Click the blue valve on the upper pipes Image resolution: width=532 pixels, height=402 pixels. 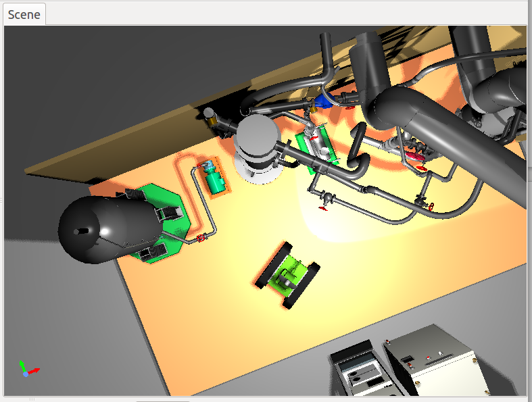tap(324, 101)
